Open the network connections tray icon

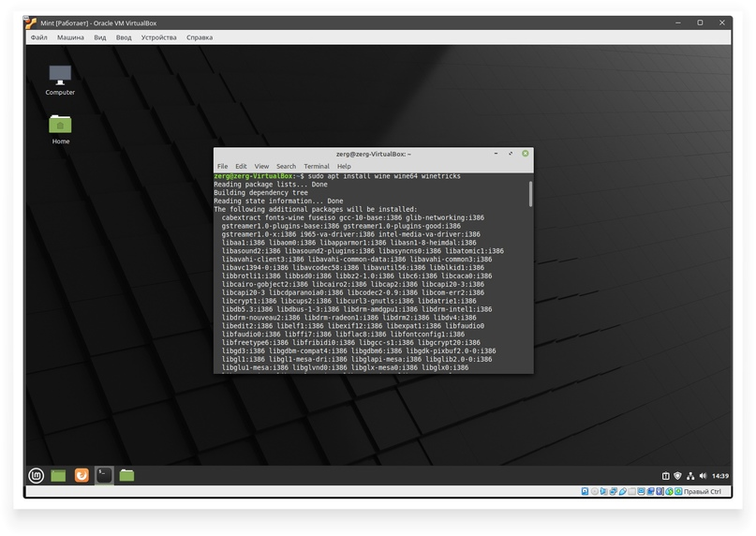point(690,476)
